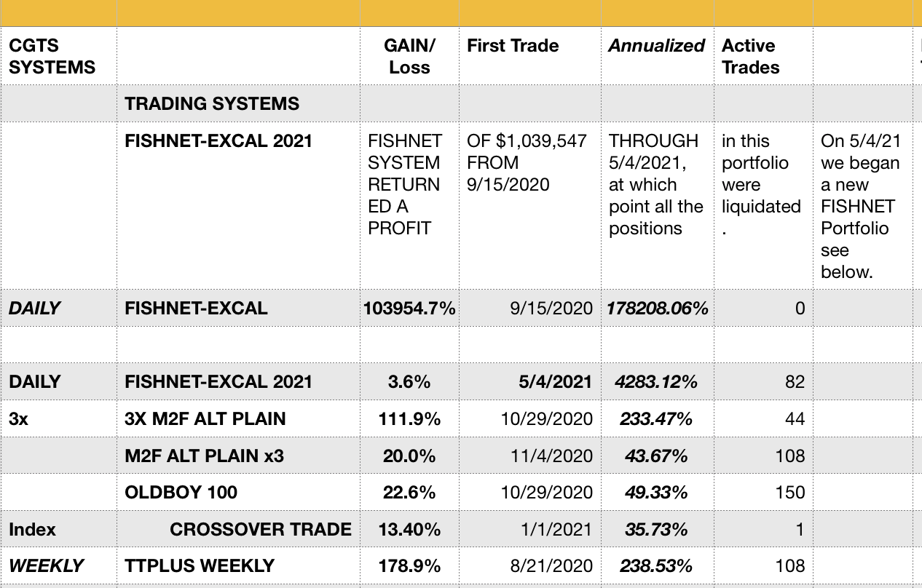Select the TTPLUS WEEKLY cell

click(238, 565)
